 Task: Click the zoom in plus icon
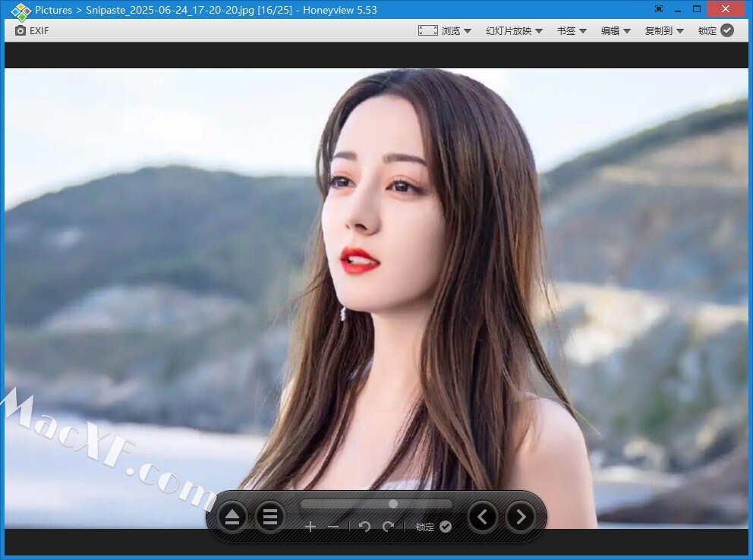click(x=310, y=527)
